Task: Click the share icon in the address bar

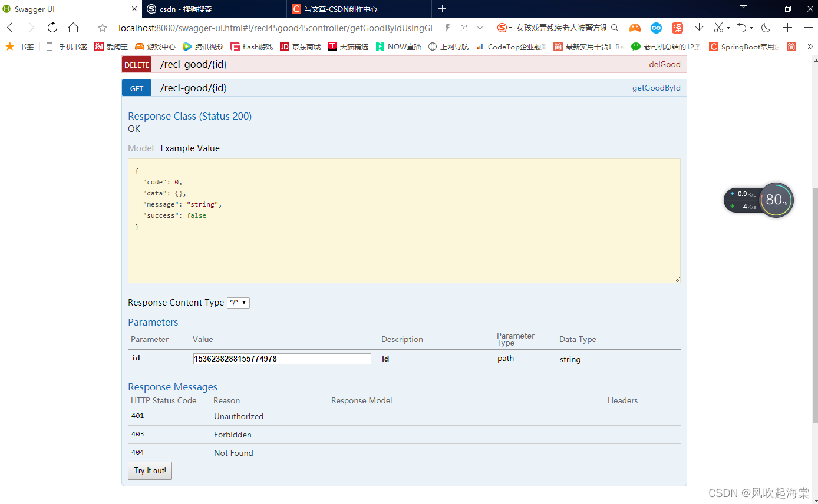Action: click(464, 28)
